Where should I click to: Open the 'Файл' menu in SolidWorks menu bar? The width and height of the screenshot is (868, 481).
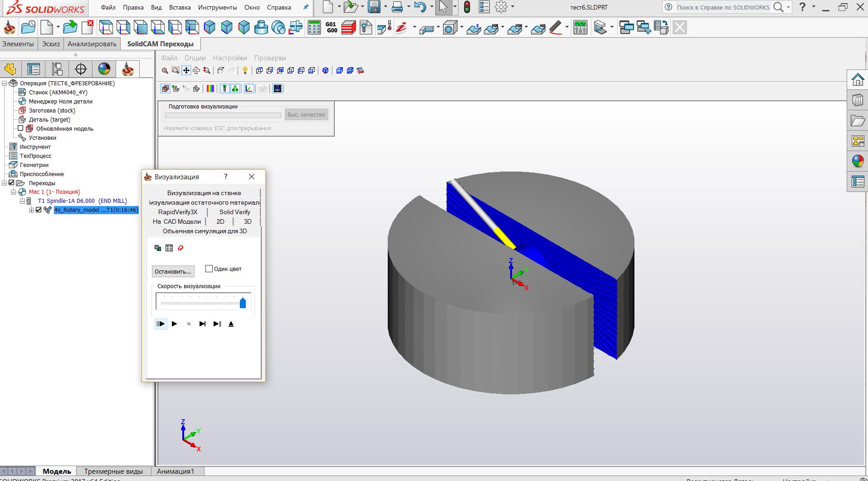[x=108, y=7]
